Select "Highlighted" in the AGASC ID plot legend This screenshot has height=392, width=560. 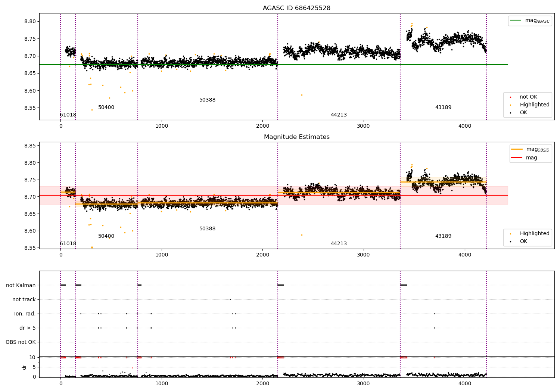coord(530,105)
